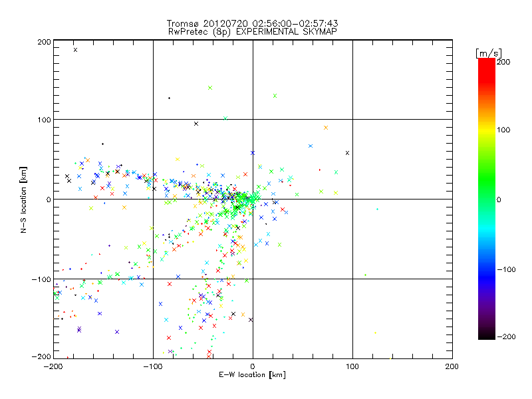Click the x-axis '200' tick label
The height and width of the screenshot is (399, 532).
tap(452, 366)
